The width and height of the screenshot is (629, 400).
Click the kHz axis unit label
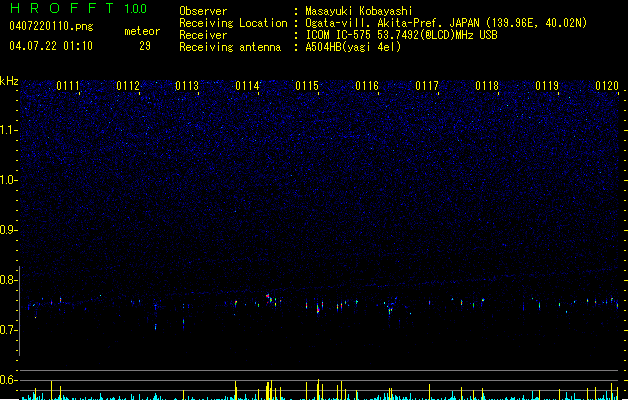(x=9, y=81)
